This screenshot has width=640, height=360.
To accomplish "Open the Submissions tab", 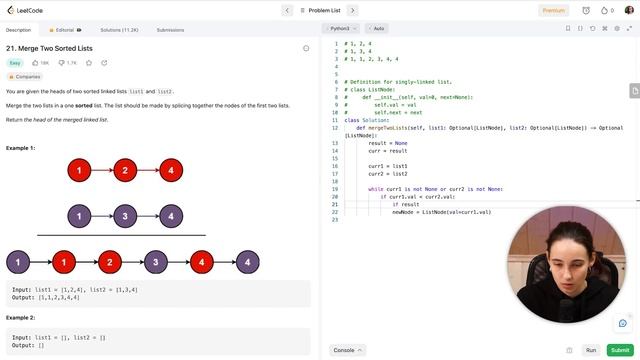I will 170,30.
